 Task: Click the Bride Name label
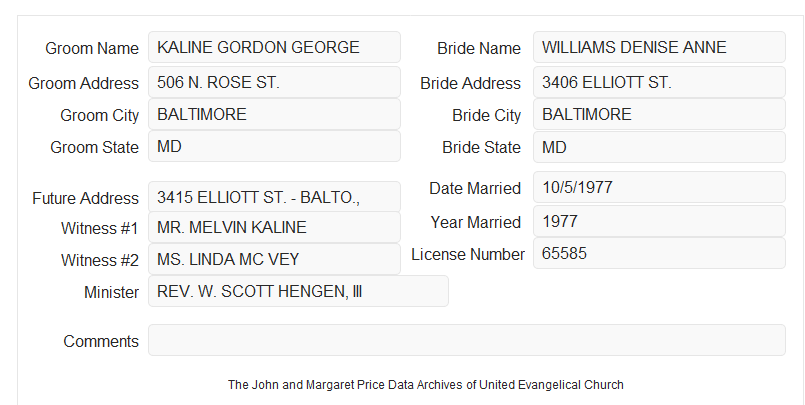pyautogui.click(x=479, y=48)
